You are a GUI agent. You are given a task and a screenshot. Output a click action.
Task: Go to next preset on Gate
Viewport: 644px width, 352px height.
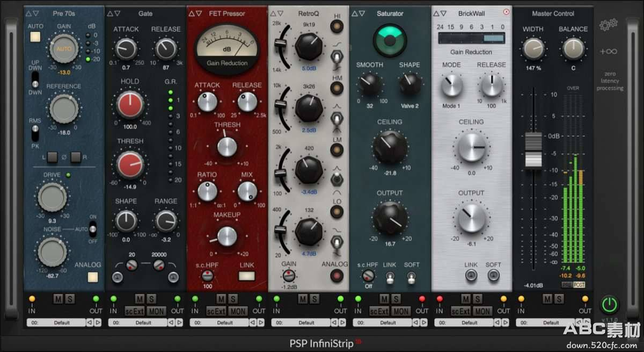tap(179, 323)
